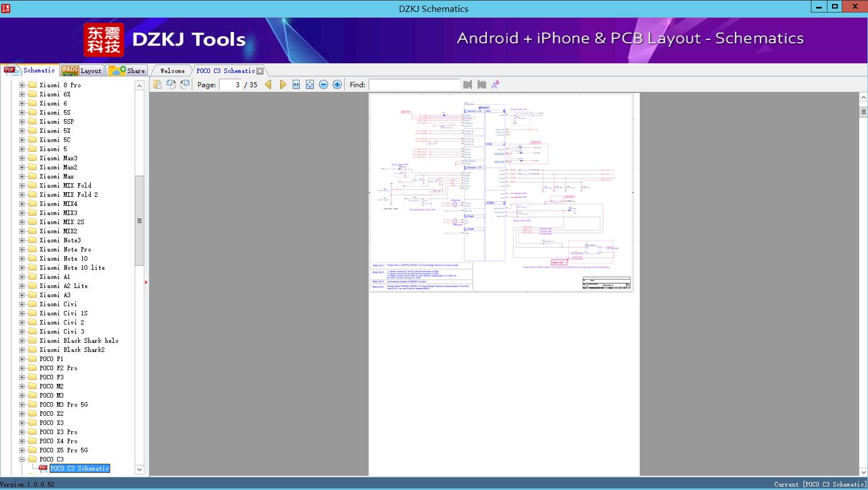Click the find next match icon

[482, 84]
